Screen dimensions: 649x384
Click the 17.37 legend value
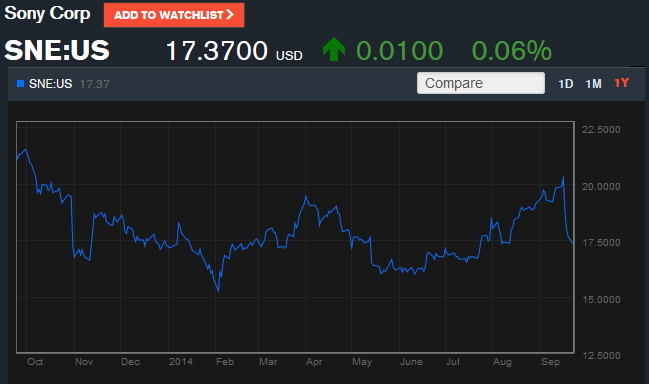click(x=95, y=84)
